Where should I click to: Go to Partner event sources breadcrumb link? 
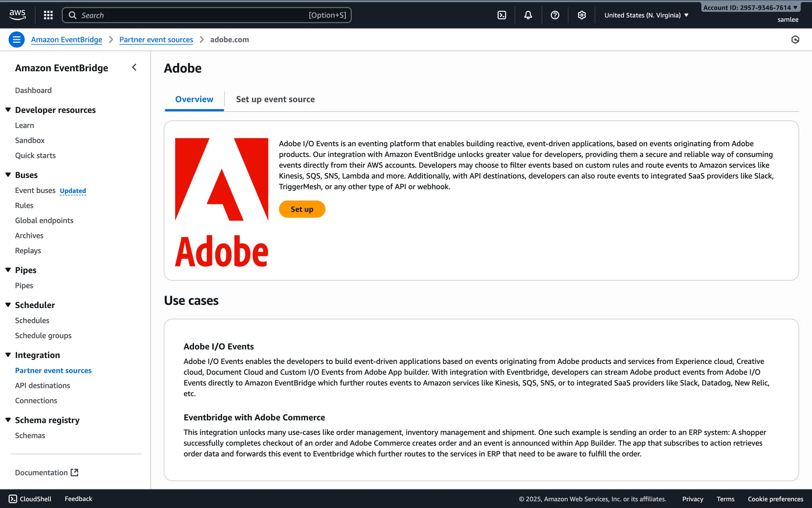point(156,40)
